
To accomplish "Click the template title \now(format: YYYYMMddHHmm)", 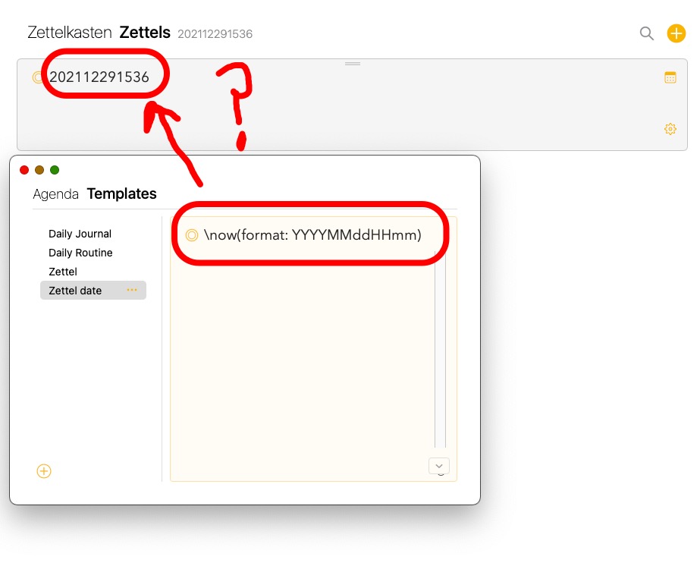I will (x=312, y=235).
